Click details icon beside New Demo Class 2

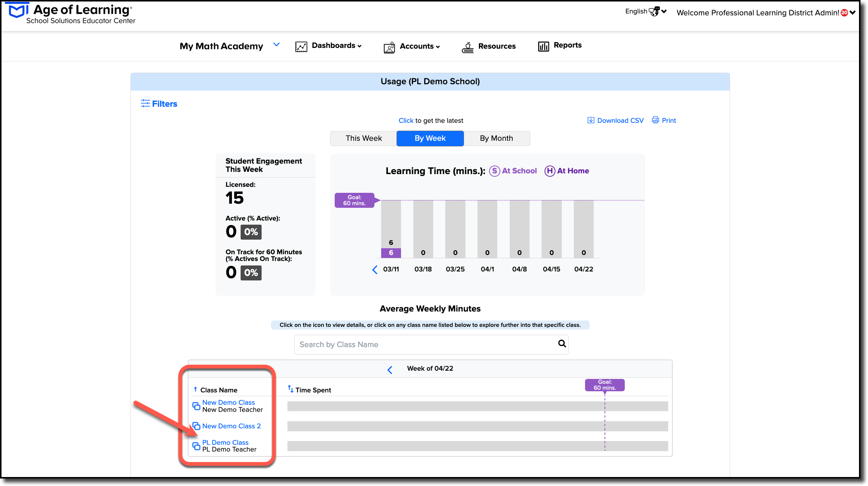tap(196, 426)
